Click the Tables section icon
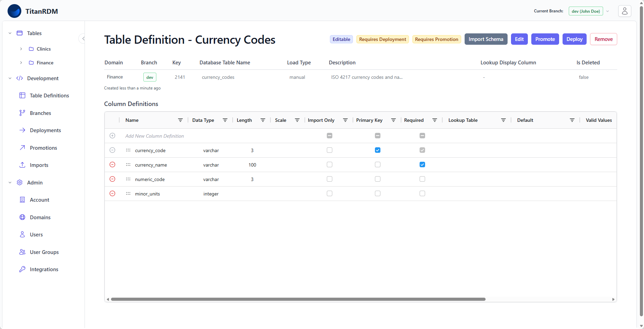Viewport: 644px width, 329px height. click(x=20, y=33)
